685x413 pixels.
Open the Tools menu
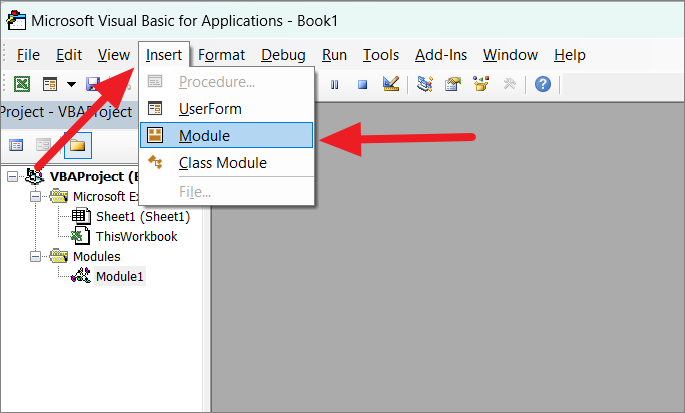381,55
